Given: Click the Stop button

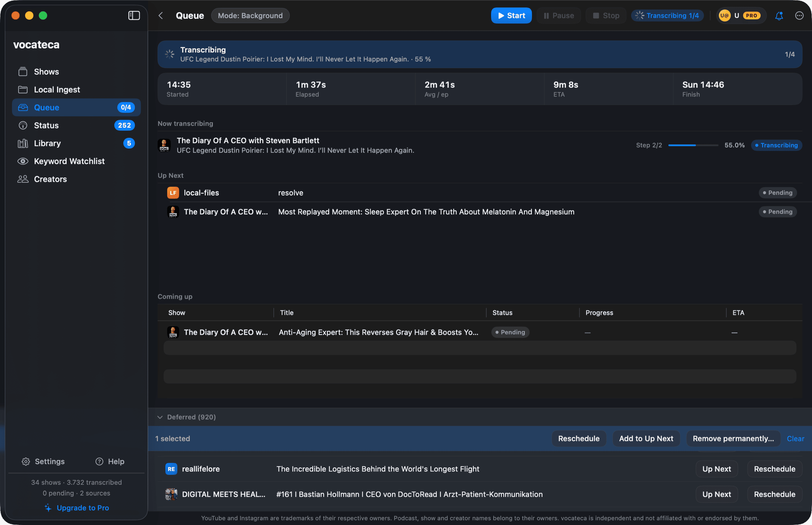Looking at the screenshot, I should coord(606,16).
